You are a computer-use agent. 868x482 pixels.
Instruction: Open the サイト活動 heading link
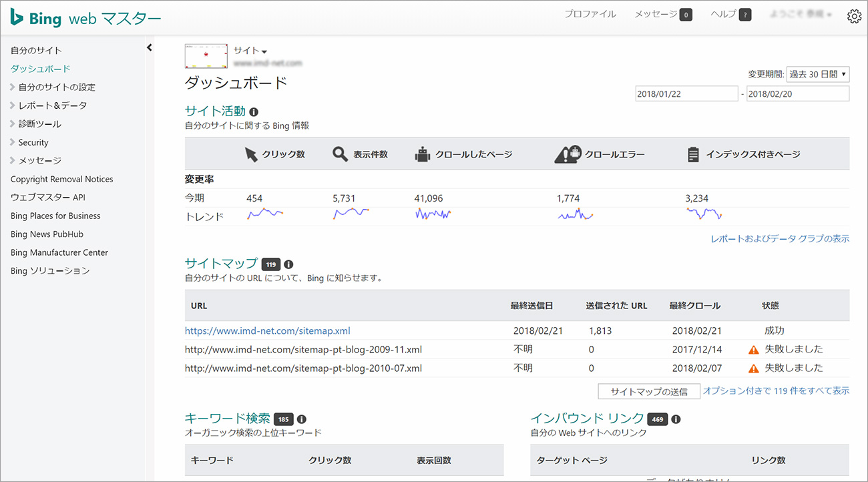[215, 111]
